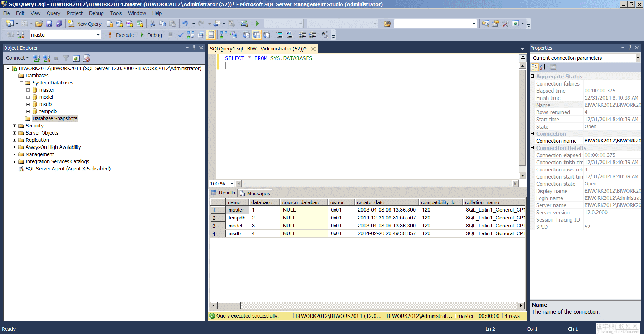The image size is (644, 334).
Task: Toggle IntelliSense Enabled button
Action: [211, 35]
